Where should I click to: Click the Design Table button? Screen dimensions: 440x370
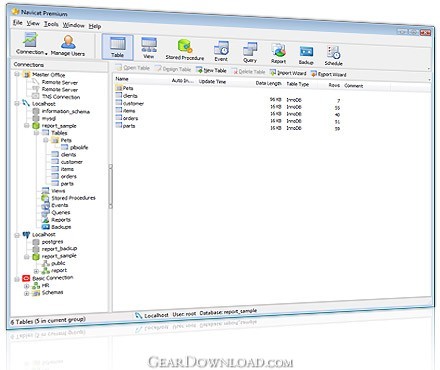click(173, 69)
